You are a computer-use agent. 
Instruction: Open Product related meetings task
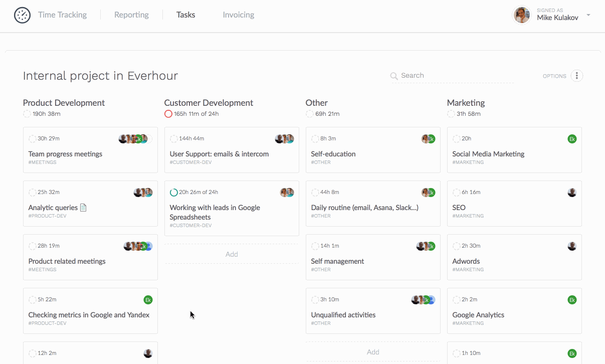[67, 261]
